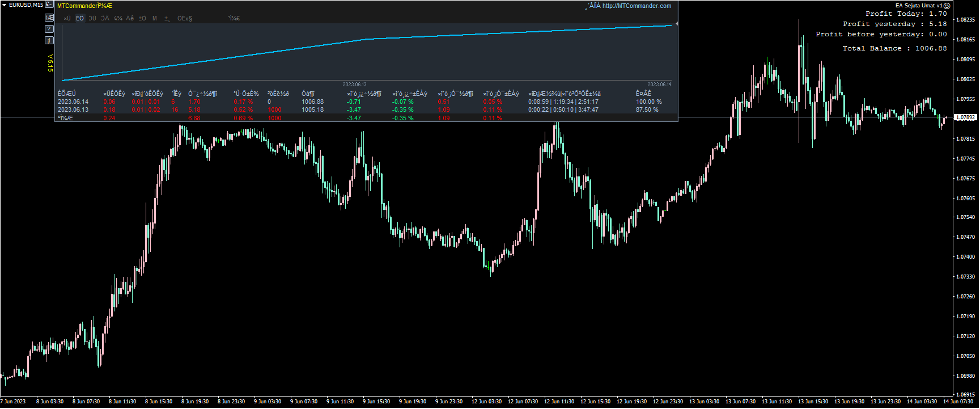Click the EA smiley face icon
Screen dimensions: 980x409
pos(947,6)
